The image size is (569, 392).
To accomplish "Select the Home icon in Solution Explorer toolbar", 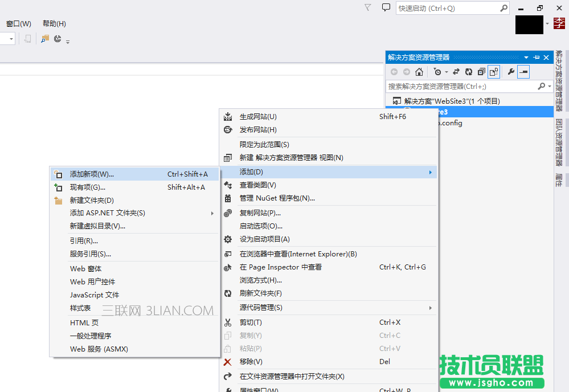I will coord(419,72).
